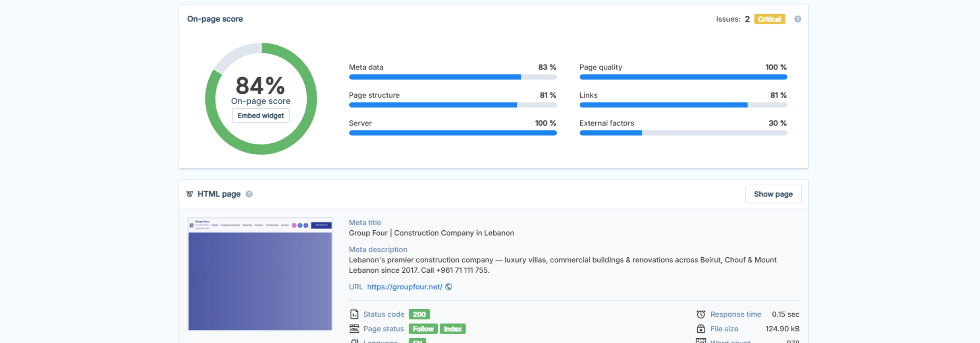Follow the https://groupfour.net/ link
980x343 pixels.
pyautogui.click(x=404, y=287)
